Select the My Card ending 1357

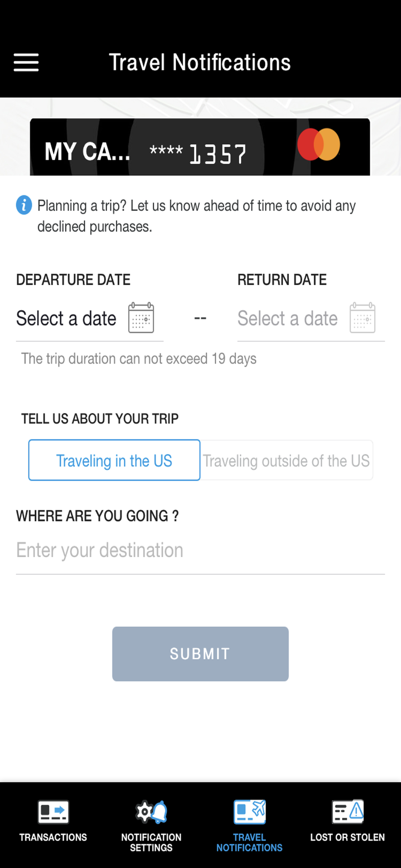point(174,150)
